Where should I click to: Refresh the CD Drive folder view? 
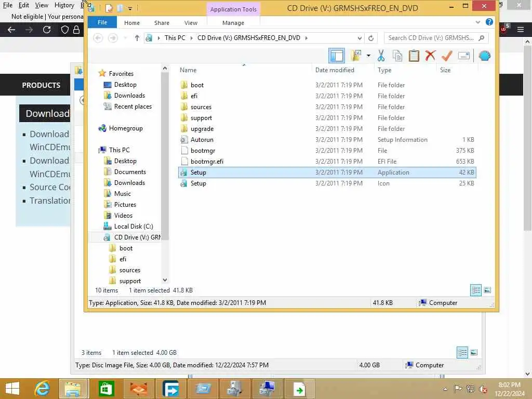371,38
